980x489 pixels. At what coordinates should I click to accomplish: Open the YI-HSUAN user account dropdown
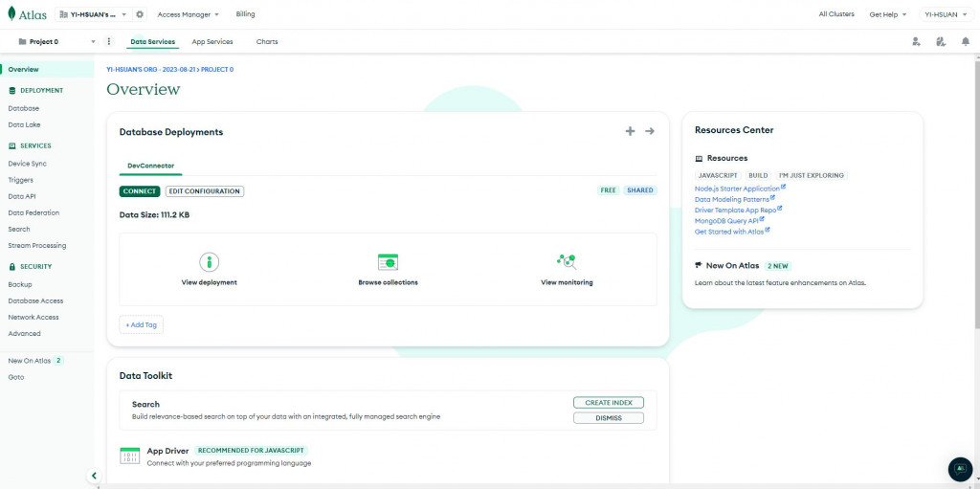947,14
